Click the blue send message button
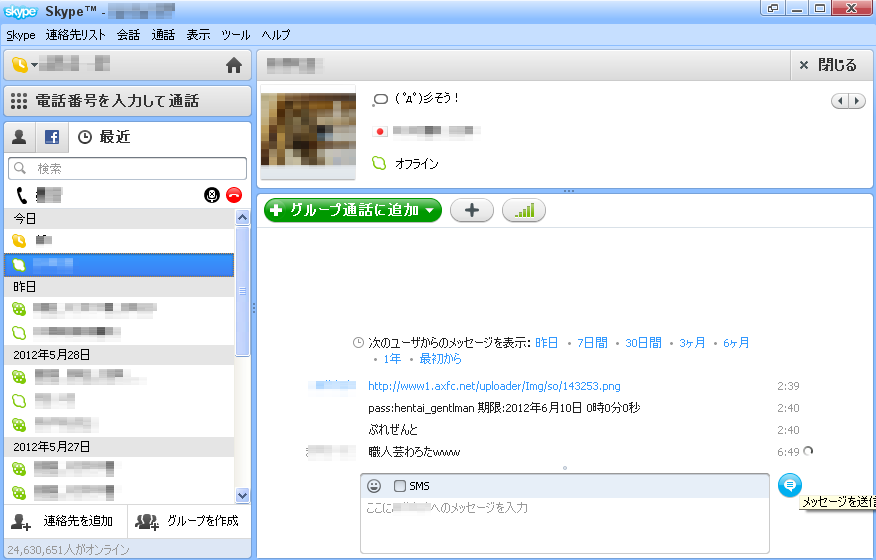Image resolution: width=876 pixels, height=560 pixels. point(789,485)
